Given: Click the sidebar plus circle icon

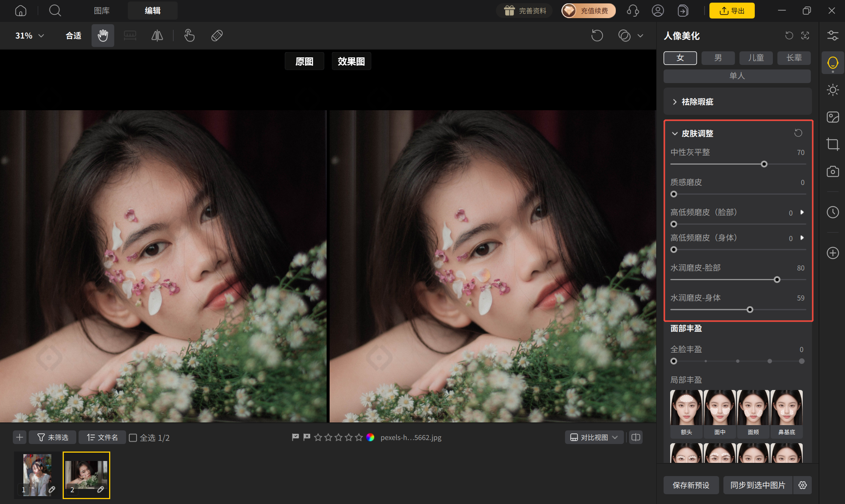Looking at the screenshot, I should click(x=833, y=253).
